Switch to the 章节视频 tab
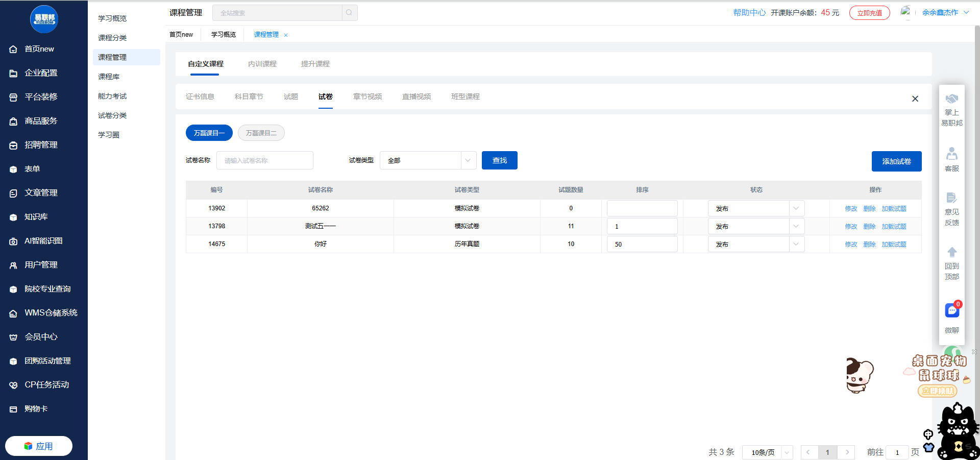Image resolution: width=980 pixels, height=460 pixels. 367,96
